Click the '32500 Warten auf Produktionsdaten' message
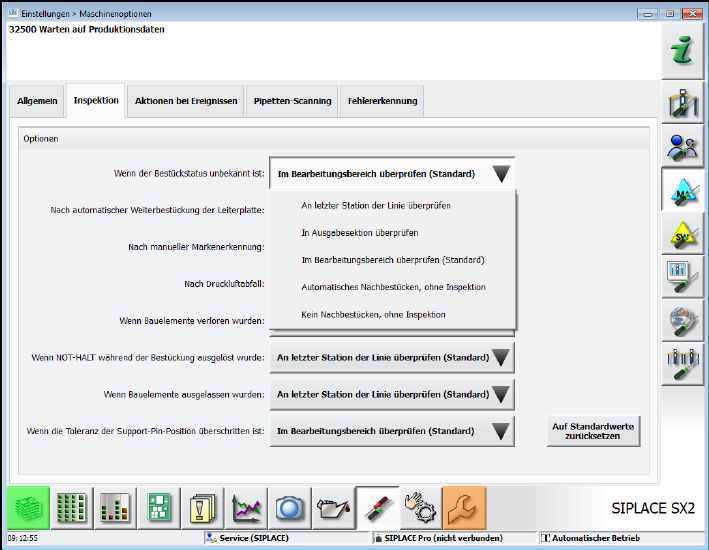Screen dimensions: 709x550 click(x=87, y=29)
